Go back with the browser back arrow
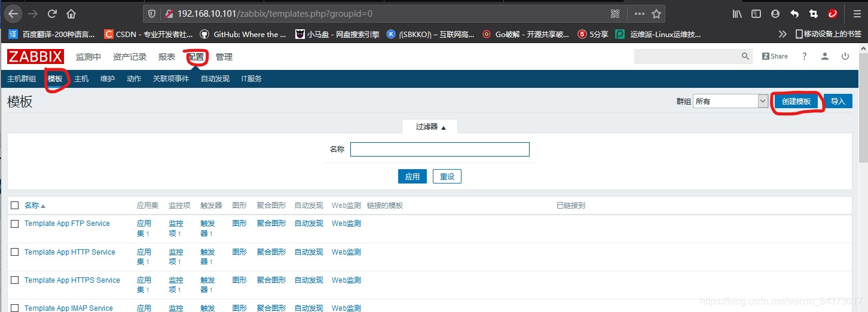 [14, 13]
